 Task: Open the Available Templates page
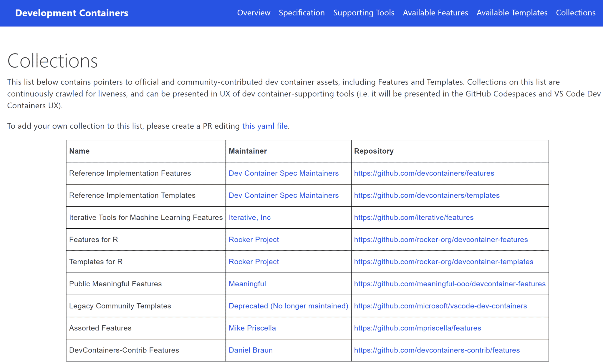tap(512, 13)
